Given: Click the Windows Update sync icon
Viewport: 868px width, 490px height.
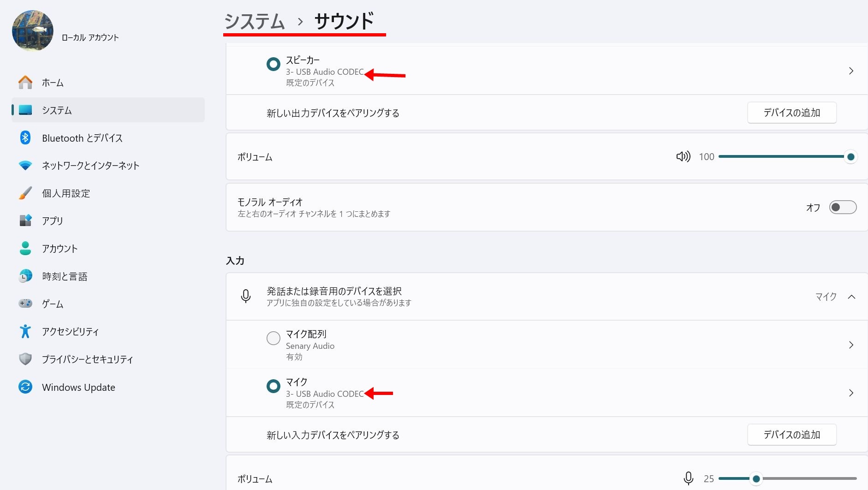Looking at the screenshot, I should click(25, 387).
